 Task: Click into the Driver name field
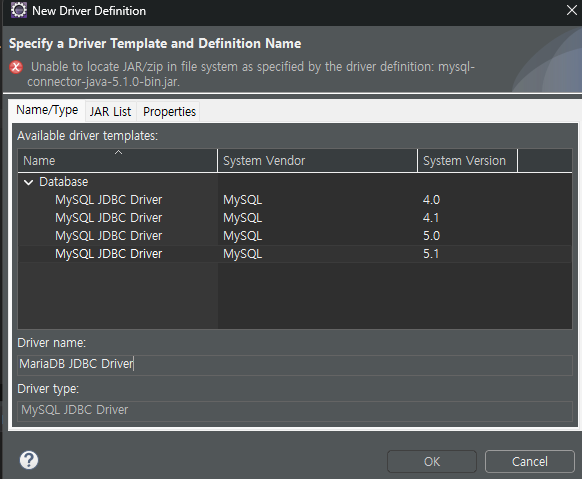(x=295, y=364)
